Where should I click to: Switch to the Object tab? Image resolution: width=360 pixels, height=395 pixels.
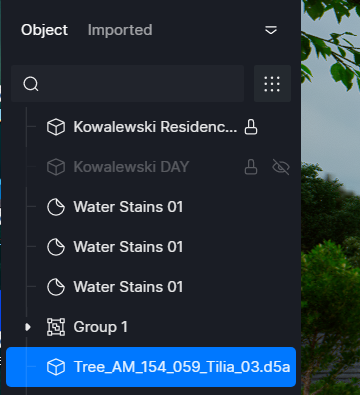(x=44, y=30)
